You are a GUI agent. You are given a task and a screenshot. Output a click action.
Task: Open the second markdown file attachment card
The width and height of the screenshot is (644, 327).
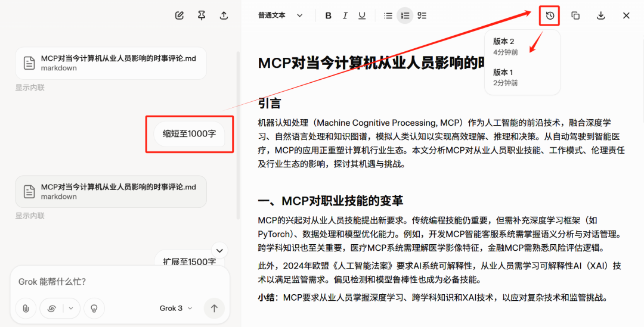pos(111,191)
